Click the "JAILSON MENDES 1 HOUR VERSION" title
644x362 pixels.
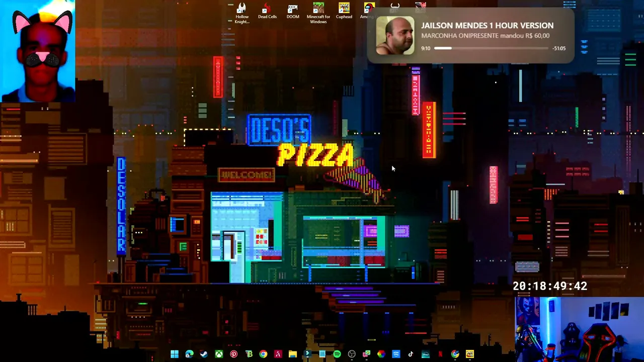coord(487,25)
